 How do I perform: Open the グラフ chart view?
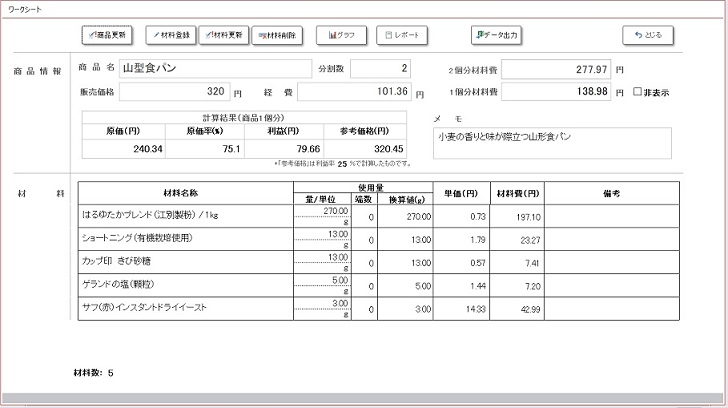tap(341, 35)
